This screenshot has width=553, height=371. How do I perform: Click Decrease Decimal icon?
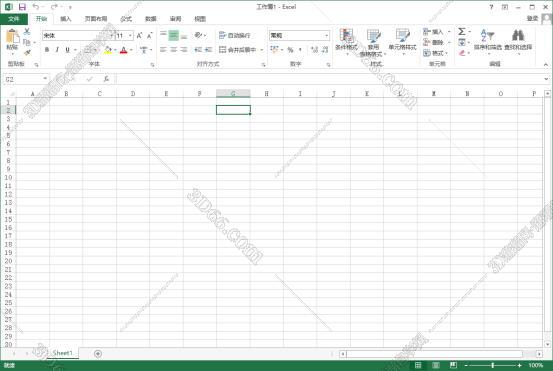pyautogui.click(x=325, y=50)
